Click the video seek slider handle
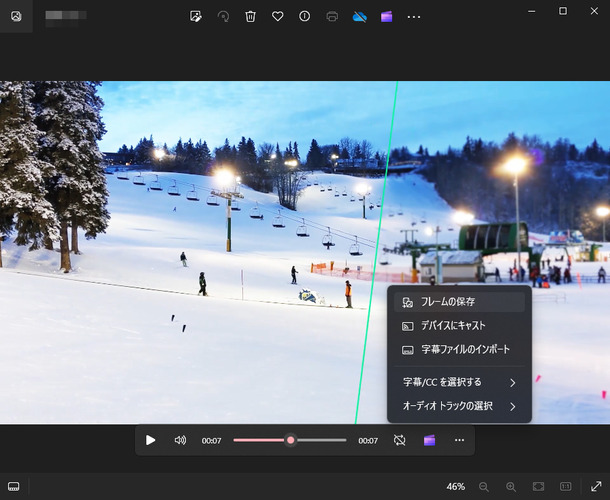This screenshot has width=610, height=500. (x=291, y=440)
